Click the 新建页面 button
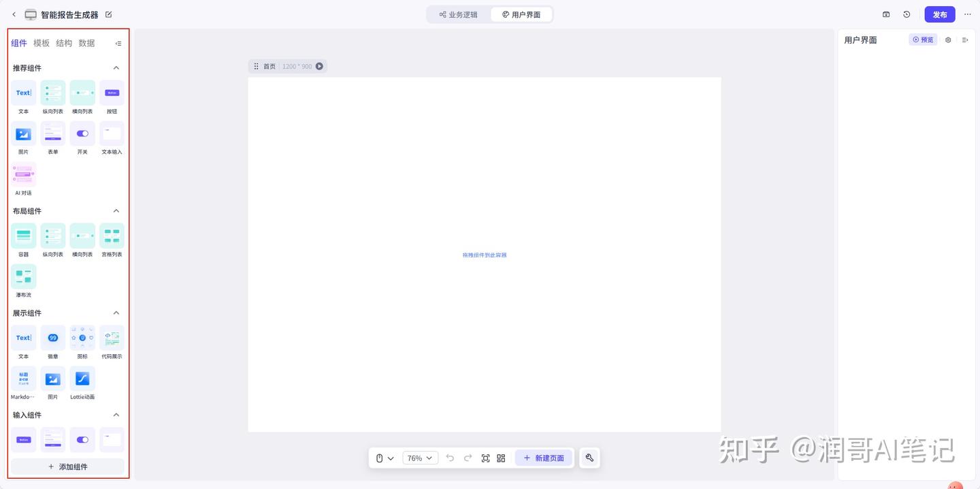 [544, 458]
